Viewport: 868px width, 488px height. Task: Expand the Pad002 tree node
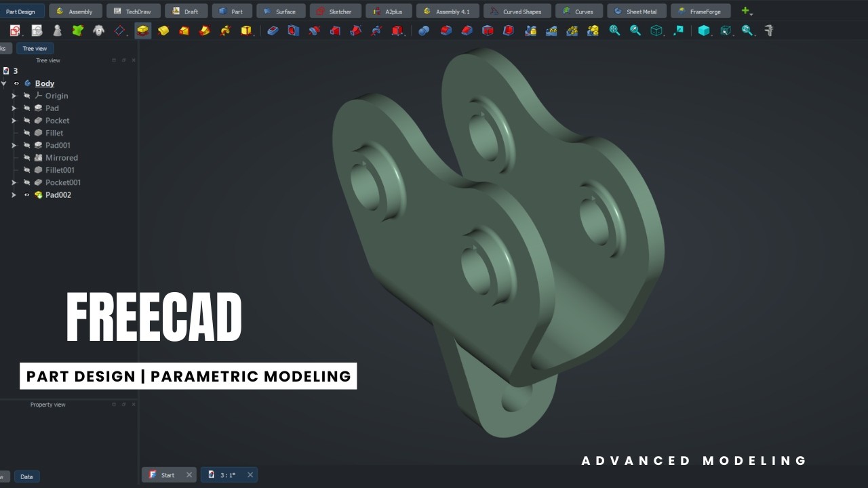click(x=14, y=195)
